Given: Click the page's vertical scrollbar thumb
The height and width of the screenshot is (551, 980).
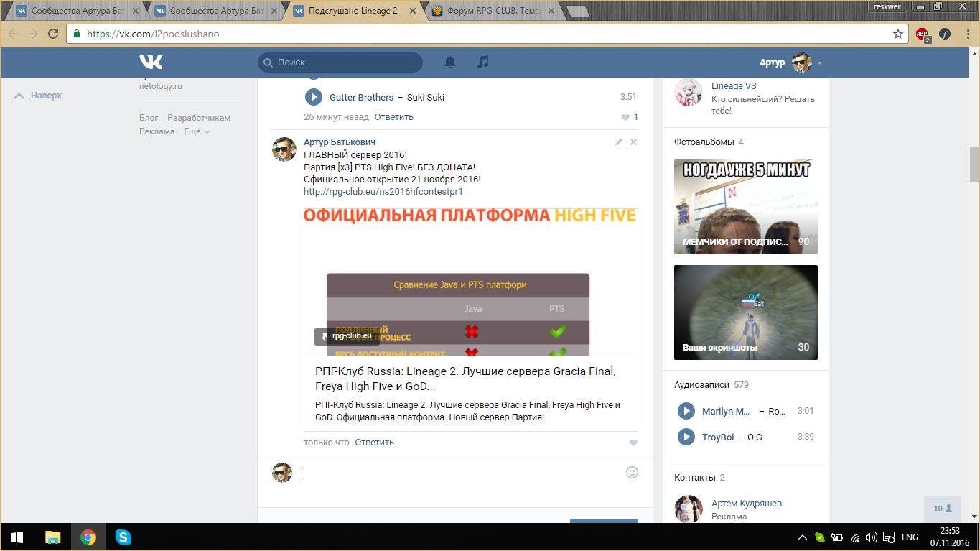Looking at the screenshot, I should [974, 165].
